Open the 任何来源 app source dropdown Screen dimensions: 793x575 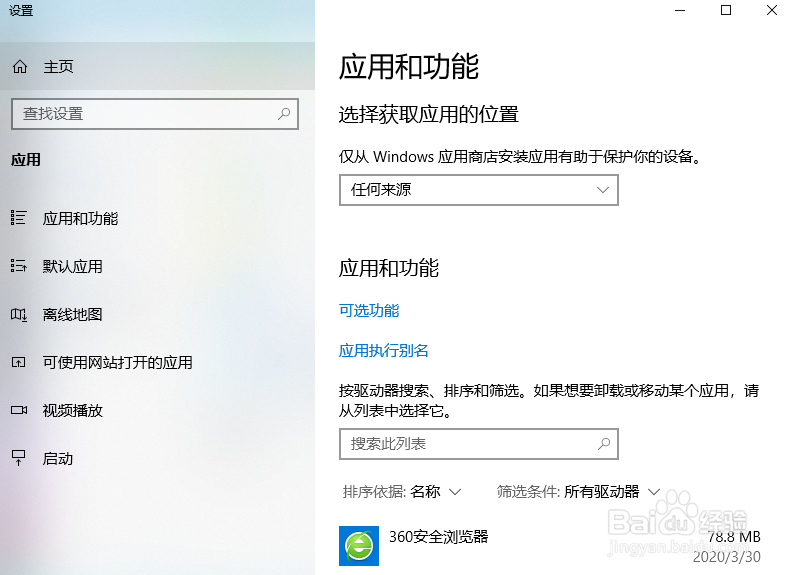(479, 190)
